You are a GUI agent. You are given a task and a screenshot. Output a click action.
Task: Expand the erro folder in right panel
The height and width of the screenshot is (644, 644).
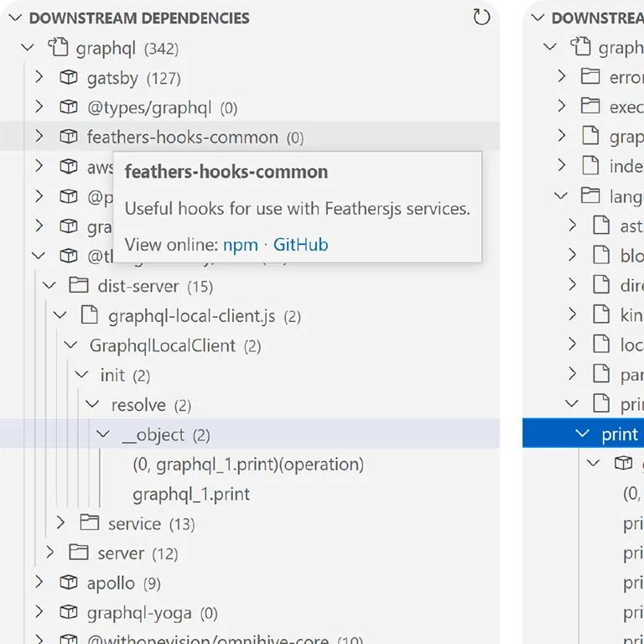click(x=562, y=76)
